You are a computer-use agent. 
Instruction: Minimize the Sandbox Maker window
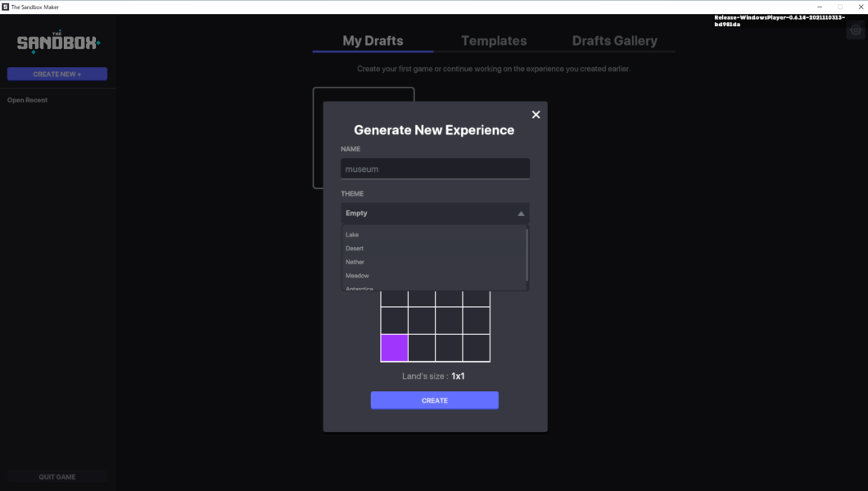[x=820, y=7]
